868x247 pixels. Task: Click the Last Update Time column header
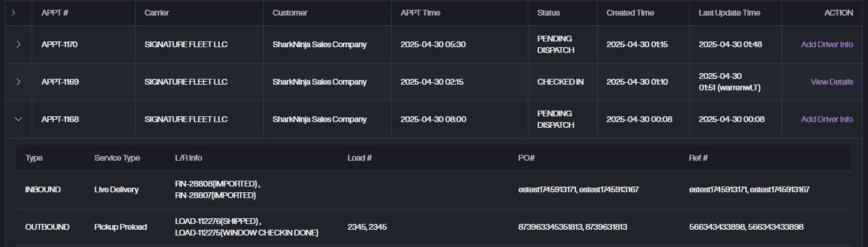point(729,13)
